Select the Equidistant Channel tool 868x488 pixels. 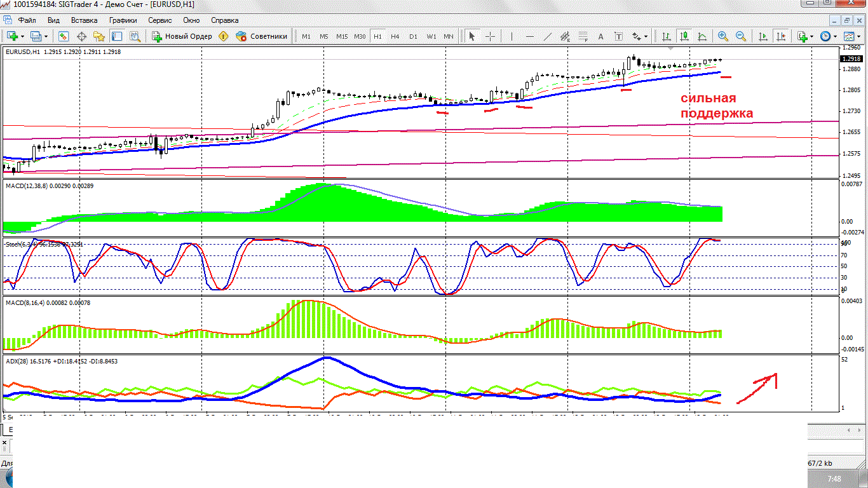pos(566,36)
